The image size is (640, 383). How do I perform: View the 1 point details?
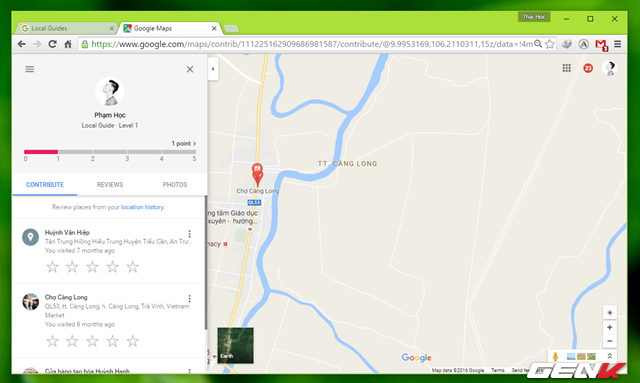[184, 143]
